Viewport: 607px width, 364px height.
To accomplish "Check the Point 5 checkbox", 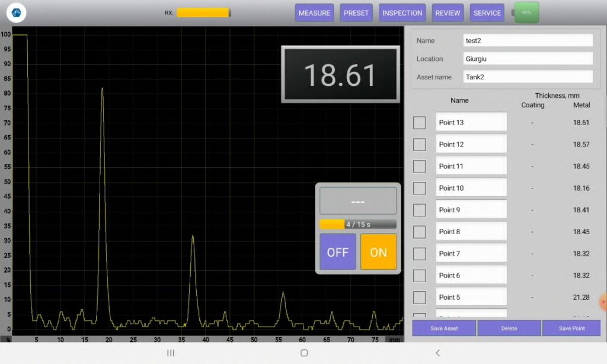I will 419,298.
